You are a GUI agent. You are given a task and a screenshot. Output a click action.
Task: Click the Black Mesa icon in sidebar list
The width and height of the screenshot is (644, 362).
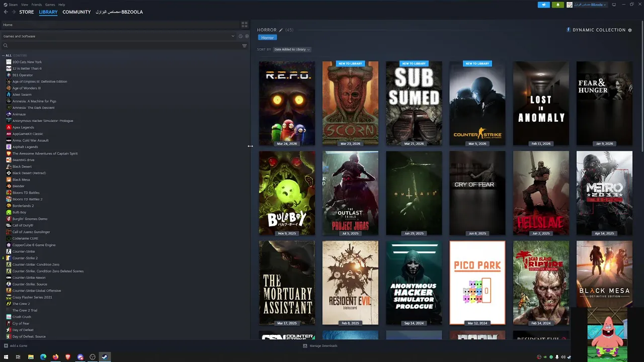point(9,179)
